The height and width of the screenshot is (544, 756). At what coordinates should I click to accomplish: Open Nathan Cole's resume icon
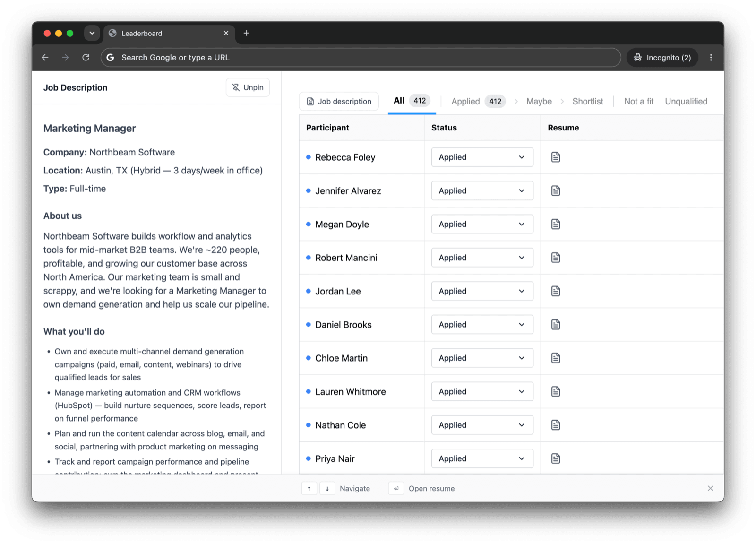pos(556,425)
